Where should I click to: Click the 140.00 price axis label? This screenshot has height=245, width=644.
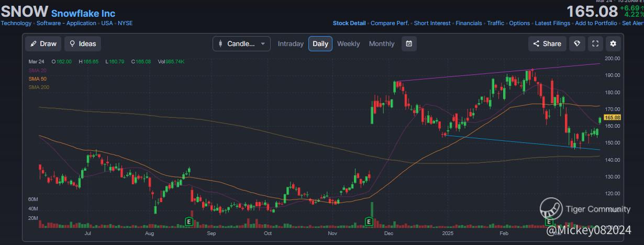point(612,160)
